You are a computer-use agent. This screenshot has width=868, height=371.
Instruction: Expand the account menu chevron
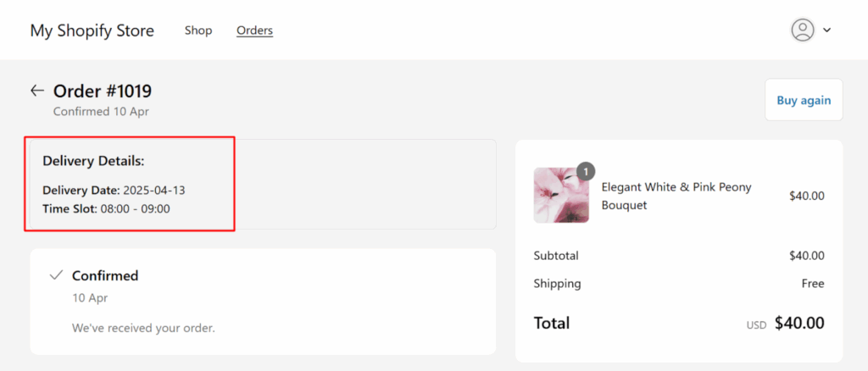click(827, 30)
